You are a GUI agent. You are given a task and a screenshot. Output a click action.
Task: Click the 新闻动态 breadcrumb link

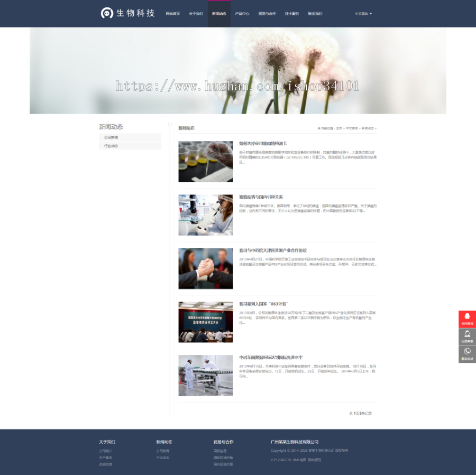pyautogui.click(x=368, y=128)
